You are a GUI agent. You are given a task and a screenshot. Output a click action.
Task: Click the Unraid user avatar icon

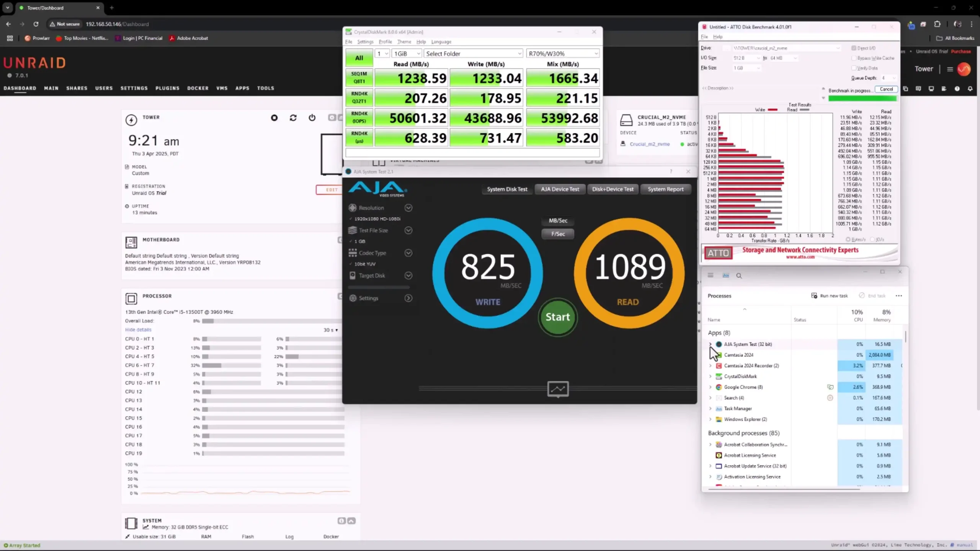click(964, 69)
